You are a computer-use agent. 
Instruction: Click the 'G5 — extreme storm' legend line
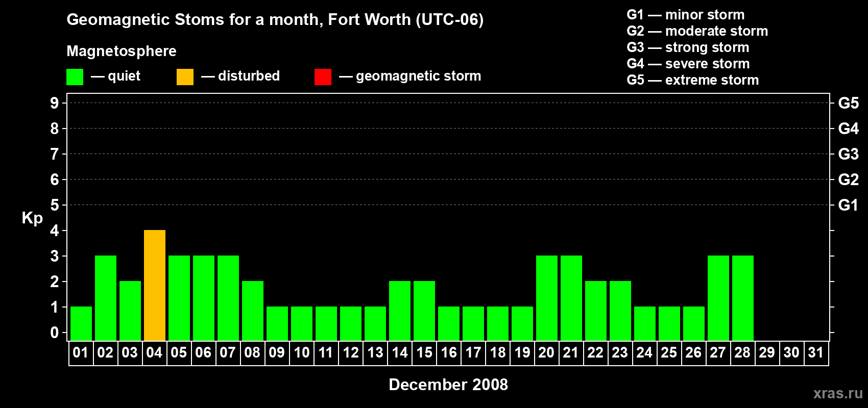[x=693, y=80]
